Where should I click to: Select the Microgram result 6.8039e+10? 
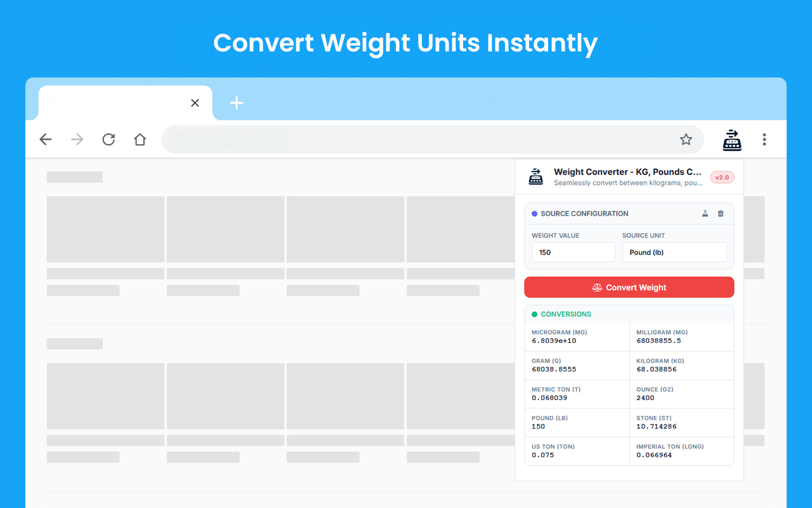click(554, 341)
